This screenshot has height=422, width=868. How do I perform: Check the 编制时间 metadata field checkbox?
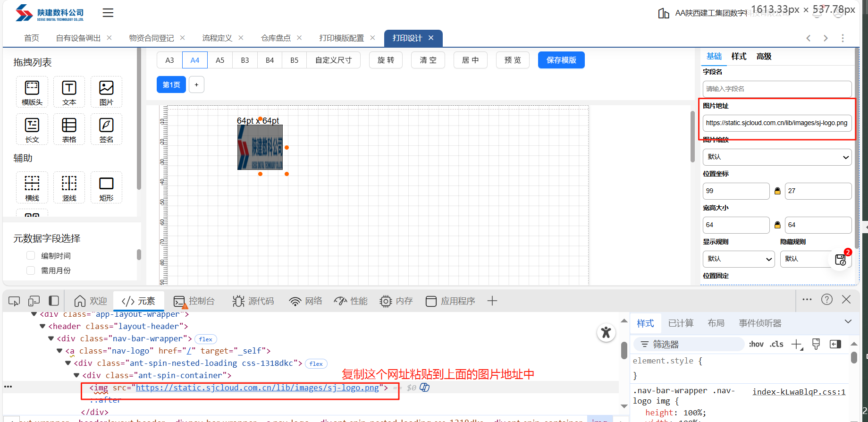coord(31,256)
